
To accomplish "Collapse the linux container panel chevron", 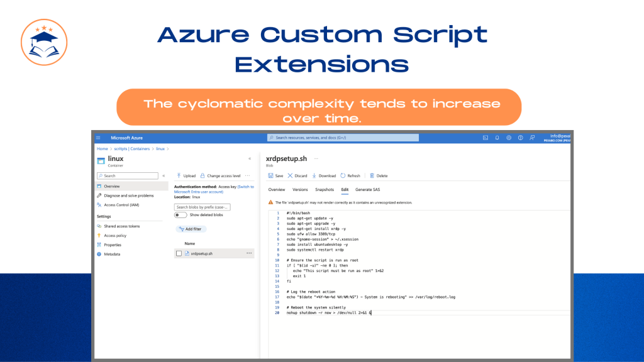I will coord(250,159).
